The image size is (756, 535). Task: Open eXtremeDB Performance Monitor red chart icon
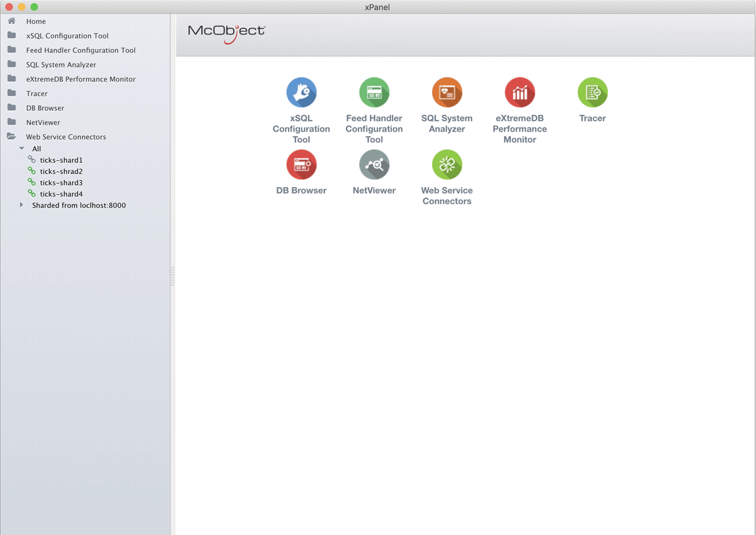(520, 93)
